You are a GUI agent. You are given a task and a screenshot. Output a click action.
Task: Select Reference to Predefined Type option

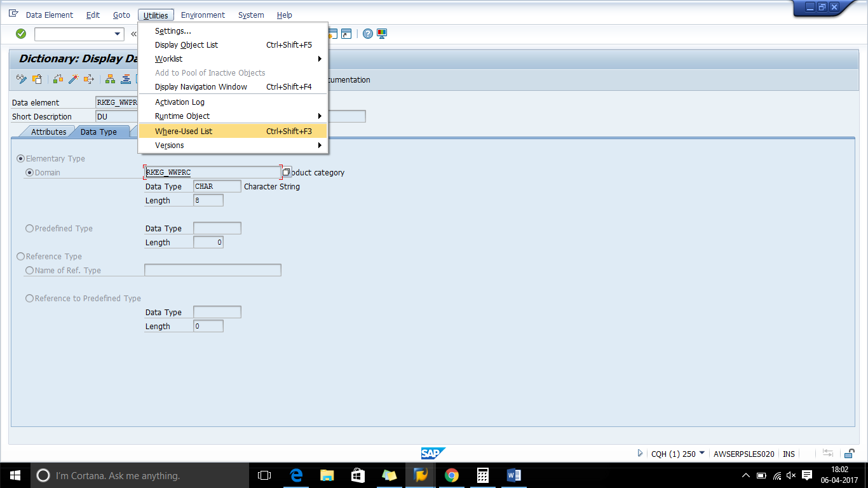click(29, 298)
